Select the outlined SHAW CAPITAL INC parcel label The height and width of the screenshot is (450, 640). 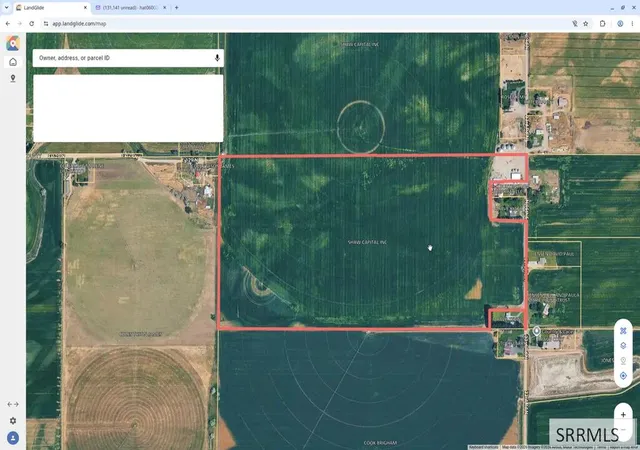click(x=367, y=242)
